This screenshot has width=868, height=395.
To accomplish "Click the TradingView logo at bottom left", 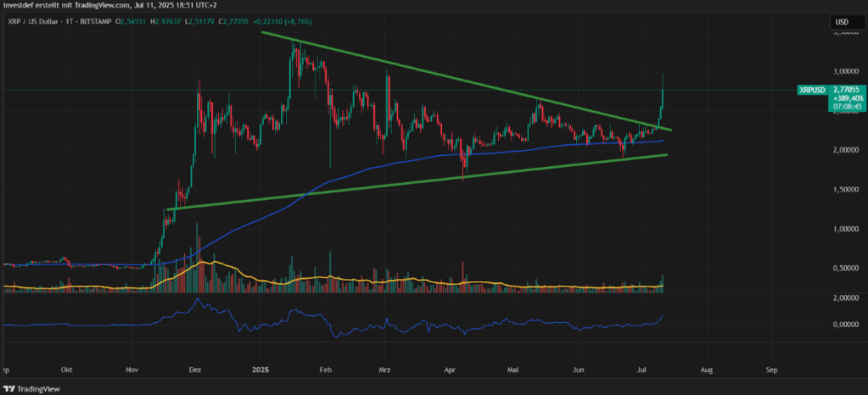I will click(32, 389).
